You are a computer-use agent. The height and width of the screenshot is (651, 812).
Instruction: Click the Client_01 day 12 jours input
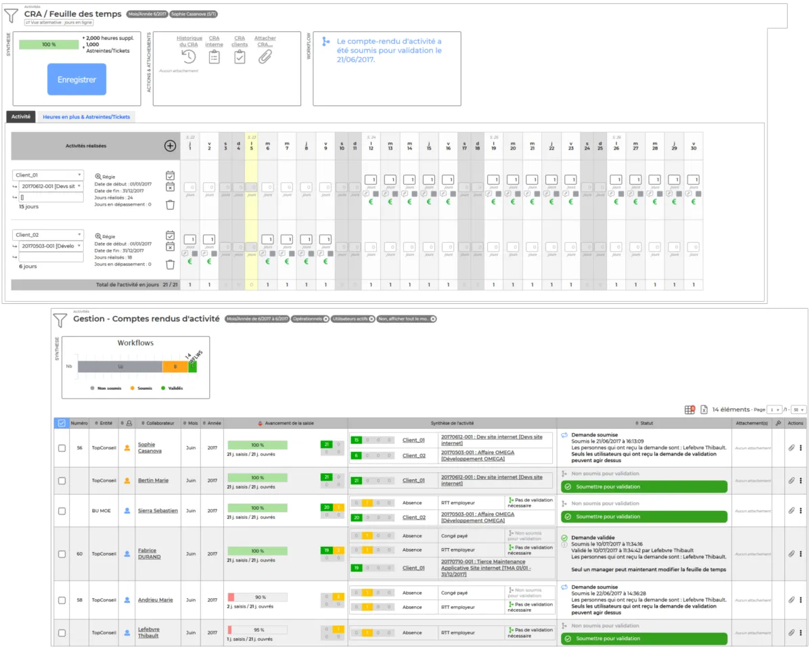pos(371,179)
